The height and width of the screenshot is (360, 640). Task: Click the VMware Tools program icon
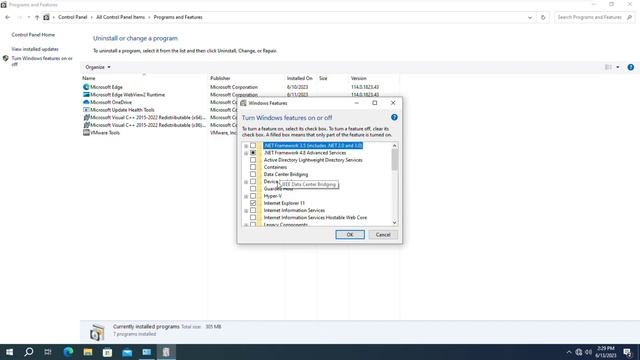point(86,133)
